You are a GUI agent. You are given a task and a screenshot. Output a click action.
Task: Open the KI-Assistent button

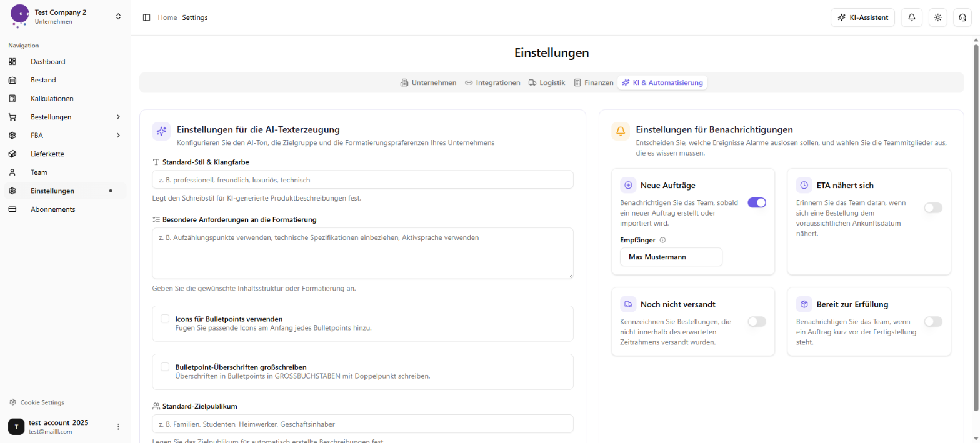[x=862, y=17]
